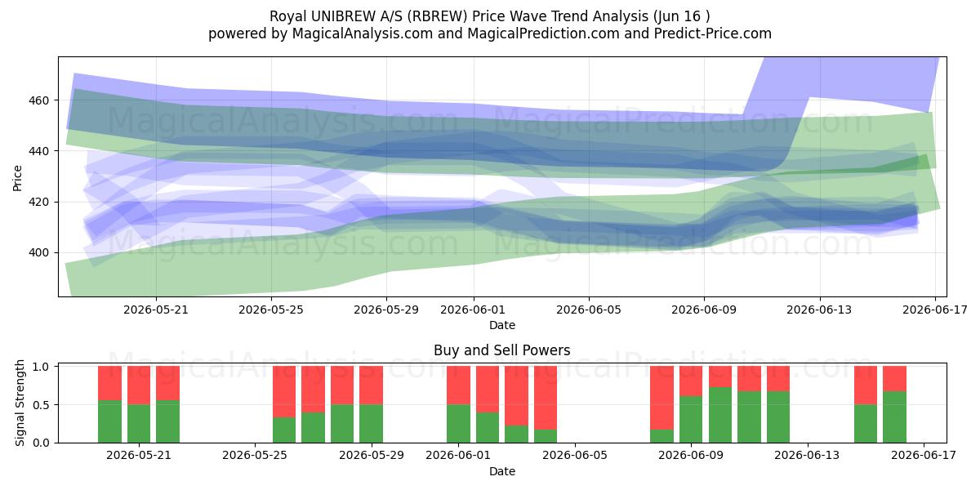The width and height of the screenshot is (980, 490).
Task: Click green buy segment of the June 16 bar
Action: 894,417
